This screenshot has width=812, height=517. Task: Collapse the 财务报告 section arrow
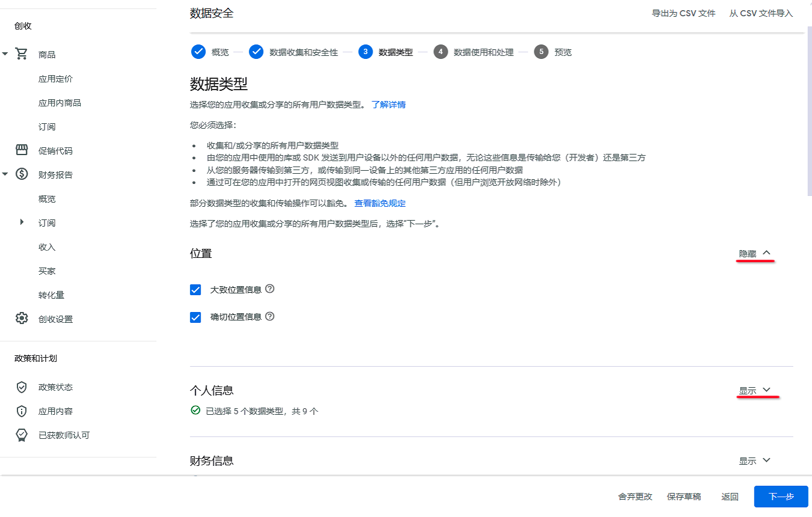[x=5, y=174]
